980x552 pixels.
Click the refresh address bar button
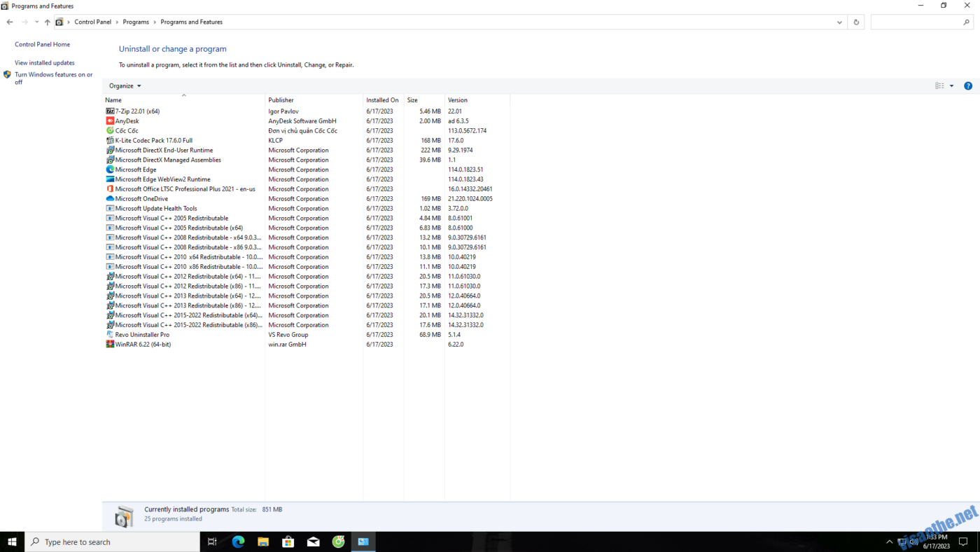pyautogui.click(x=856, y=22)
